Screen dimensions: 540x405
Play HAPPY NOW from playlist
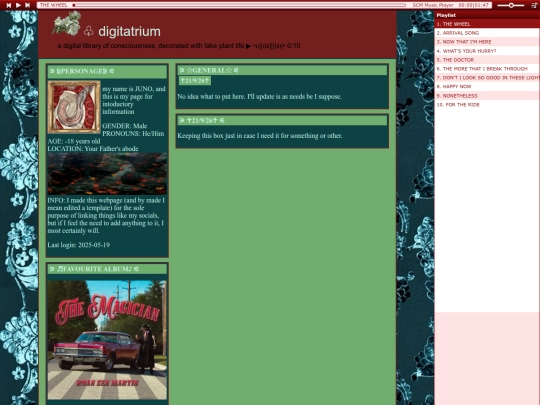487,87
